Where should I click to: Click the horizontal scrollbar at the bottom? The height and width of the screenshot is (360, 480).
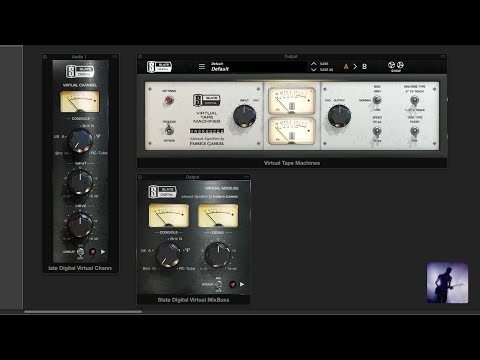pyautogui.click(x=83, y=312)
